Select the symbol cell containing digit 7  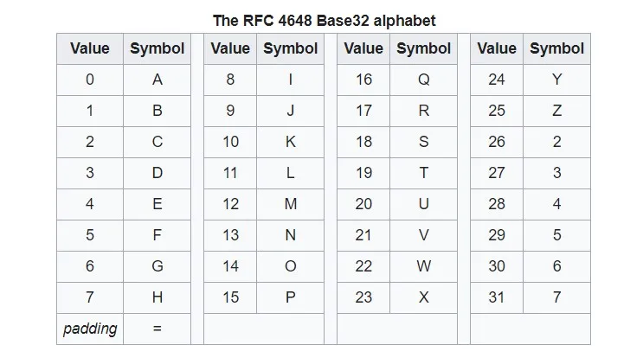(556, 297)
